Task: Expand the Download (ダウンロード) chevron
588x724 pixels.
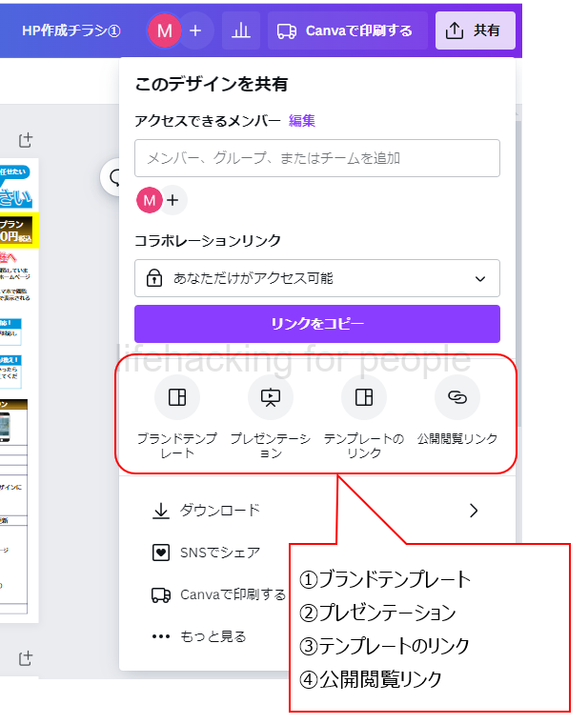Action: [474, 511]
